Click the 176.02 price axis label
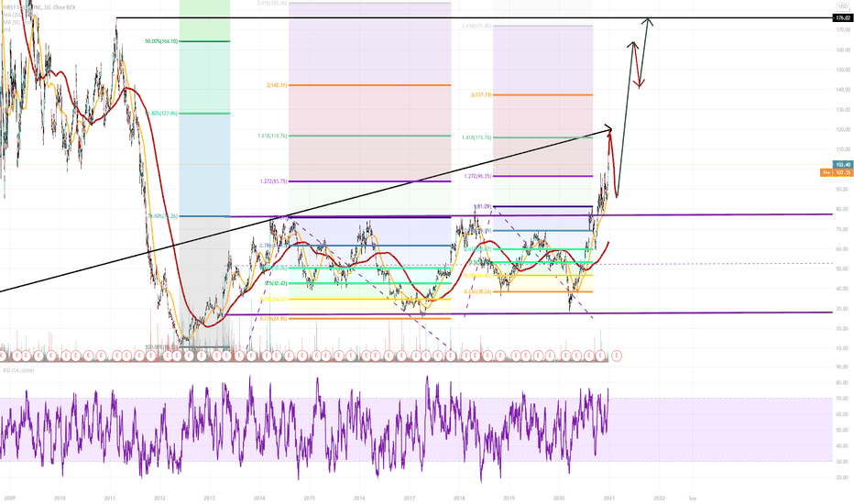The width and height of the screenshot is (854, 504). pyautogui.click(x=843, y=18)
